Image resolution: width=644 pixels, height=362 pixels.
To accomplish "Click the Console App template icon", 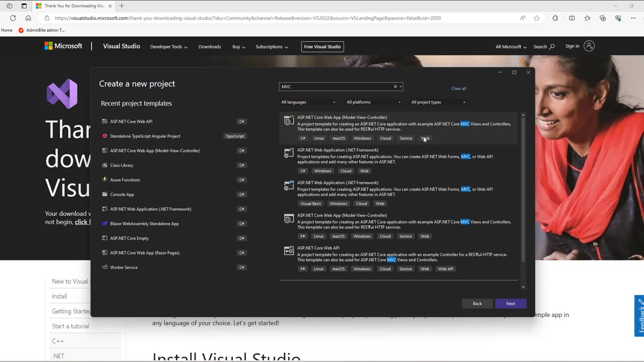I will point(105,194).
